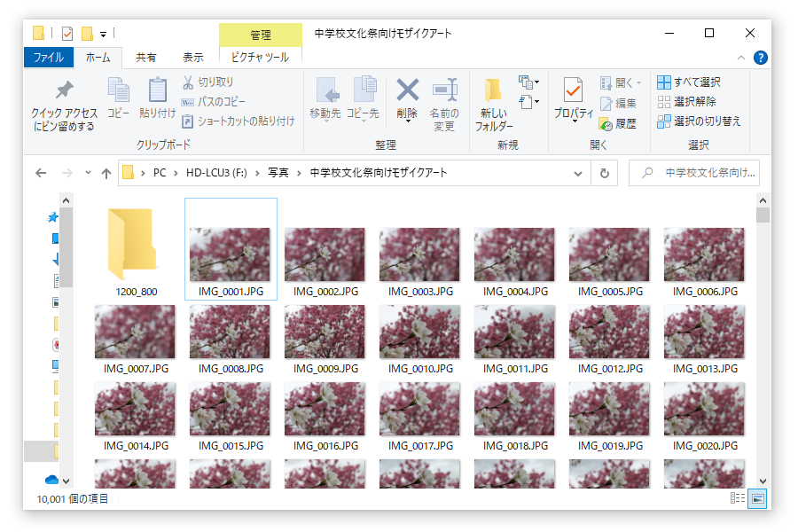Open the Picture Tools (ピクチャ ツール) tab
This screenshot has height=532, width=798.
pyautogui.click(x=260, y=58)
